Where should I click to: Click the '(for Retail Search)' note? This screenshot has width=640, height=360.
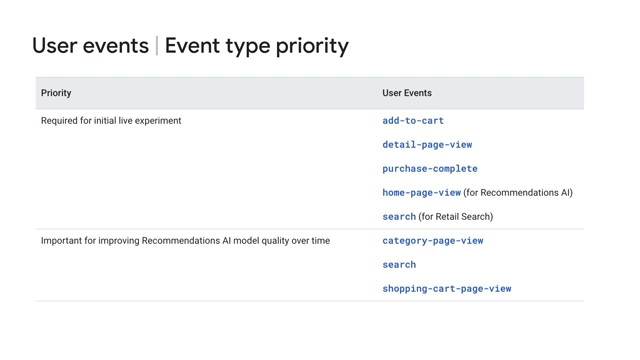point(456,217)
